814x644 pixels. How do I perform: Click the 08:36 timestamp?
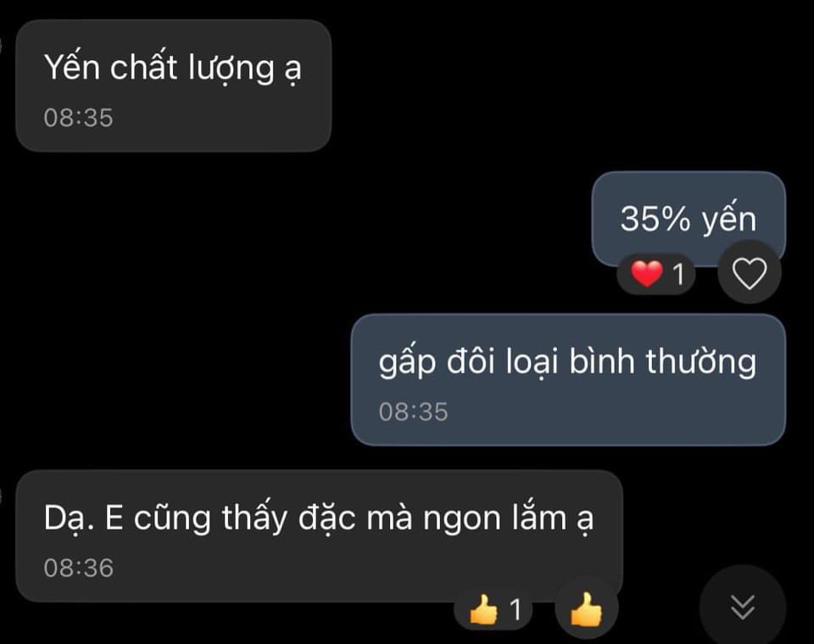78,568
